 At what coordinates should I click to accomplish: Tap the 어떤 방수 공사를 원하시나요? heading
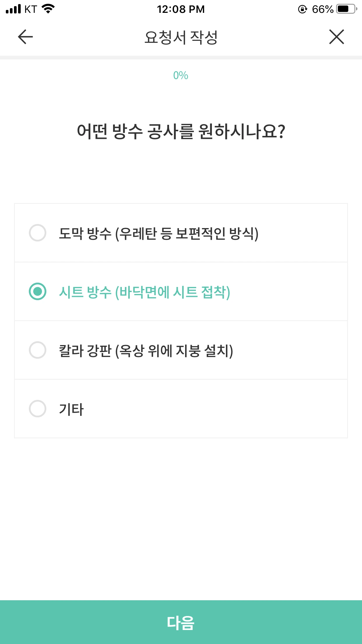181,132
